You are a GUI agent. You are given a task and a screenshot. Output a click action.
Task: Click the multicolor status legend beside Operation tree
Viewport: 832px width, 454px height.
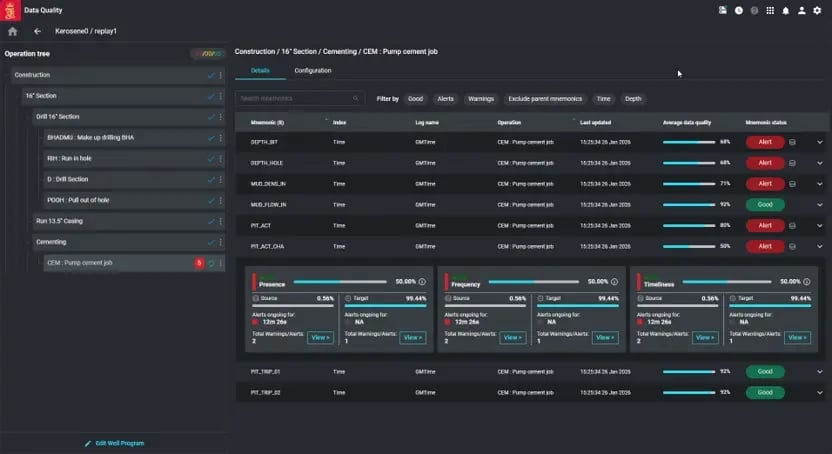click(x=207, y=54)
